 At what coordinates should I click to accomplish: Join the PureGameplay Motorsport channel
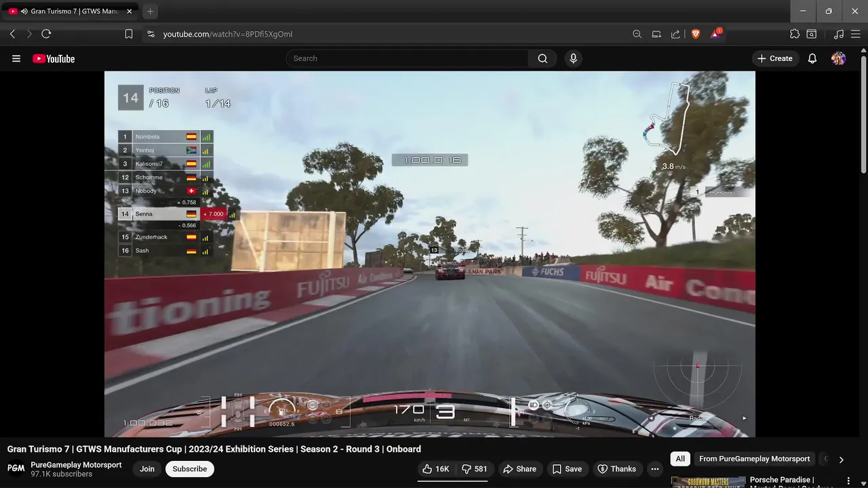click(x=147, y=469)
